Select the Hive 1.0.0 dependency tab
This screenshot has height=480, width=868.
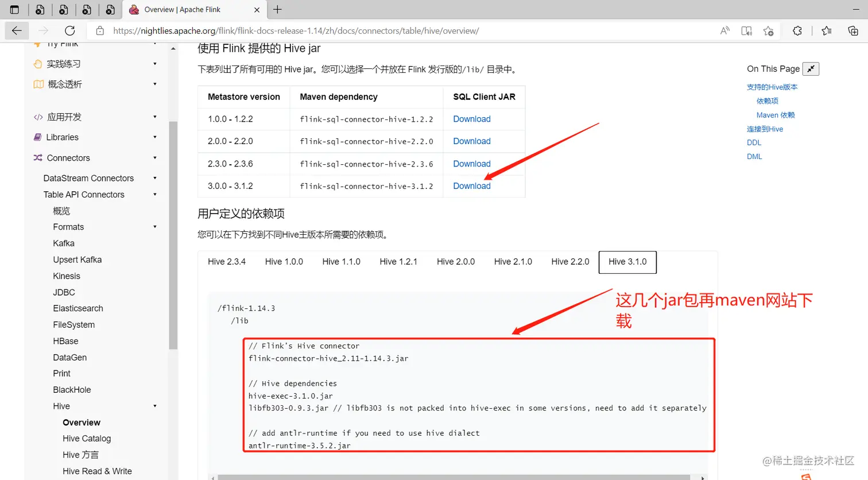[x=284, y=262]
